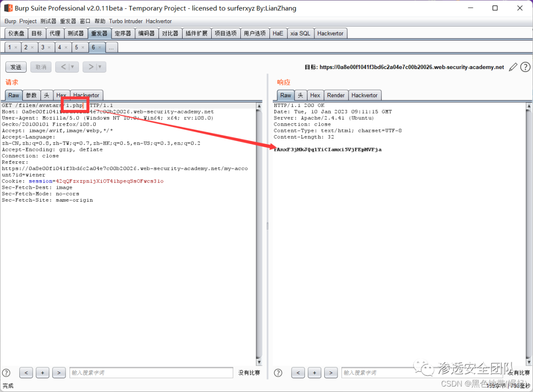The width and height of the screenshot is (533, 392).
Task: Click request search next match button
Action: pos(59,373)
